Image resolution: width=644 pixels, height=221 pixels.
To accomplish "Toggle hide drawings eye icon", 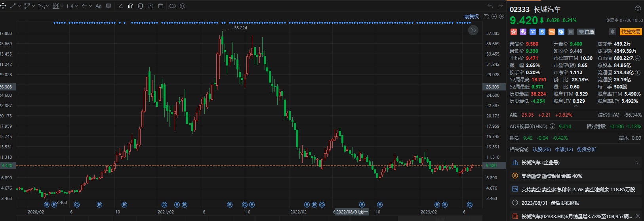I will point(151,6).
